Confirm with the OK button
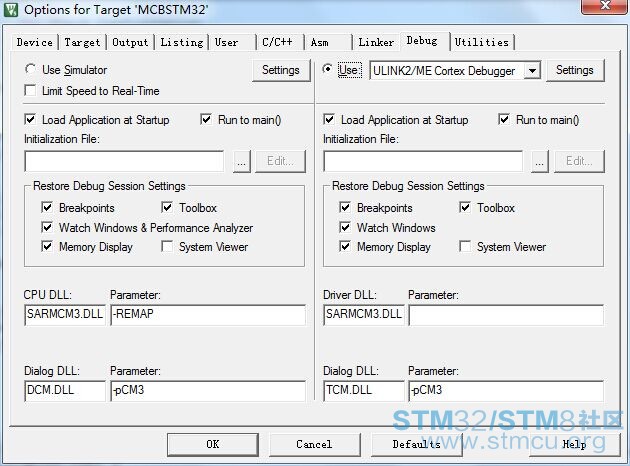Screen dimensions: 630x466 pyautogui.click(x=213, y=444)
